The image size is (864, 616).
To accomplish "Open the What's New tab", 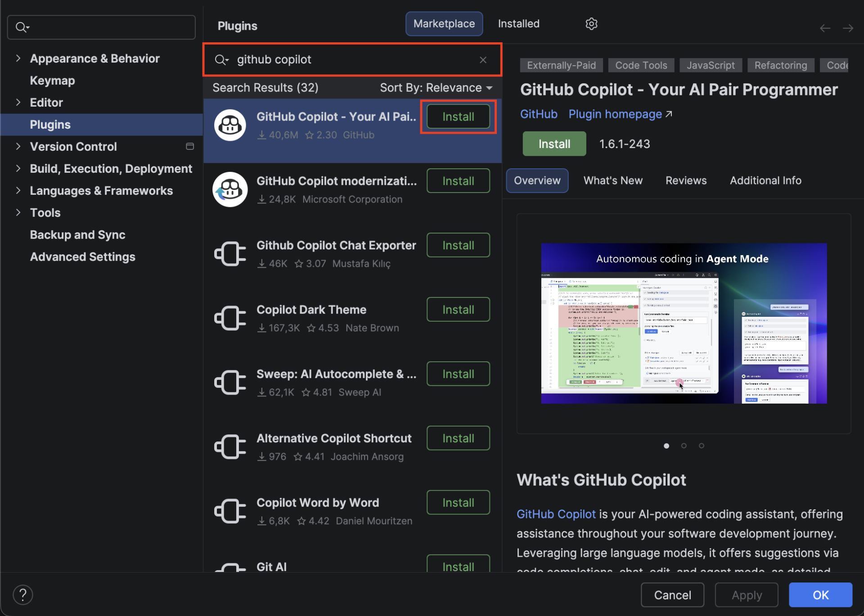I will [613, 180].
